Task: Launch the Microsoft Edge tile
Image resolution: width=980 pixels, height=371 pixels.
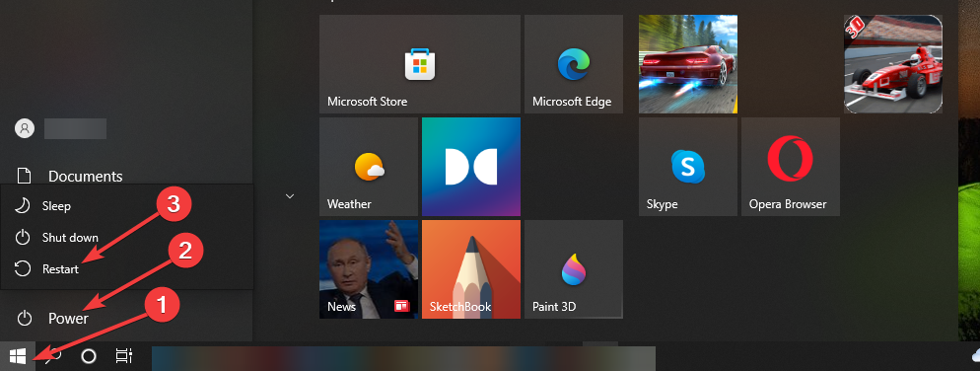Action: point(573,64)
